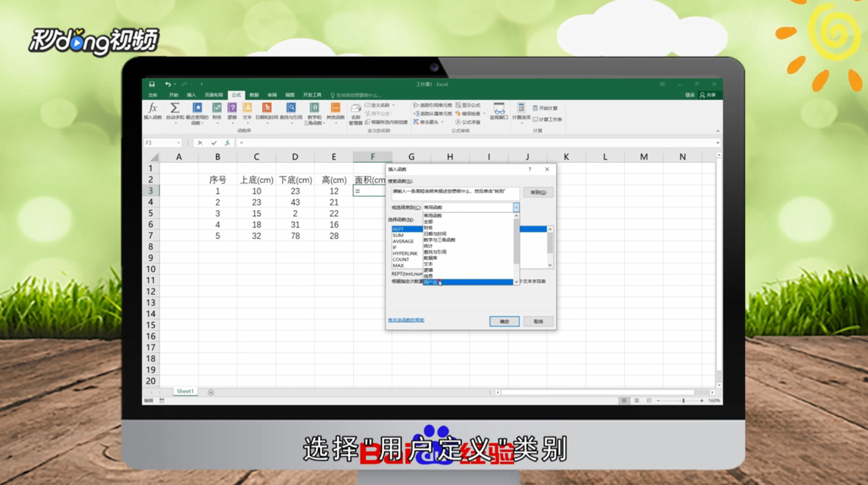
Task: Switch to the 页面布局 (Page Layout) tab
Action: 214,95
